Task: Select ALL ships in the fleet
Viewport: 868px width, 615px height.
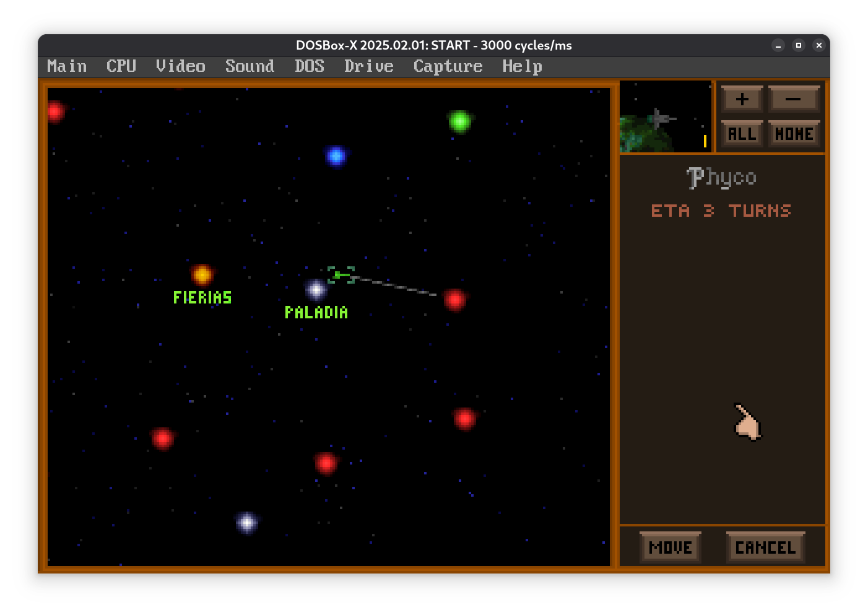Action: click(742, 134)
